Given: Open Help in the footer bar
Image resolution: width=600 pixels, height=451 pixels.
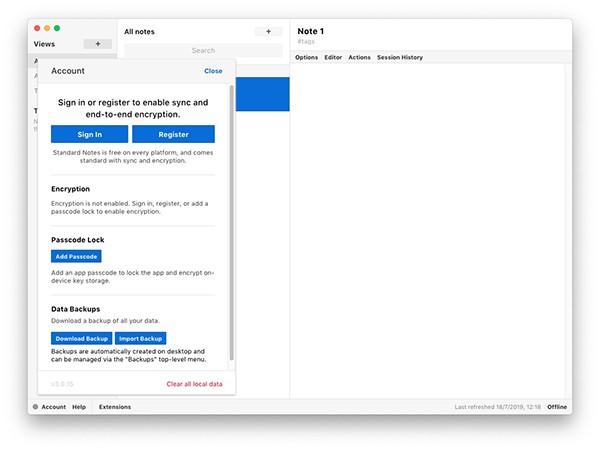Looking at the screenshot, I should pos(79,407).
